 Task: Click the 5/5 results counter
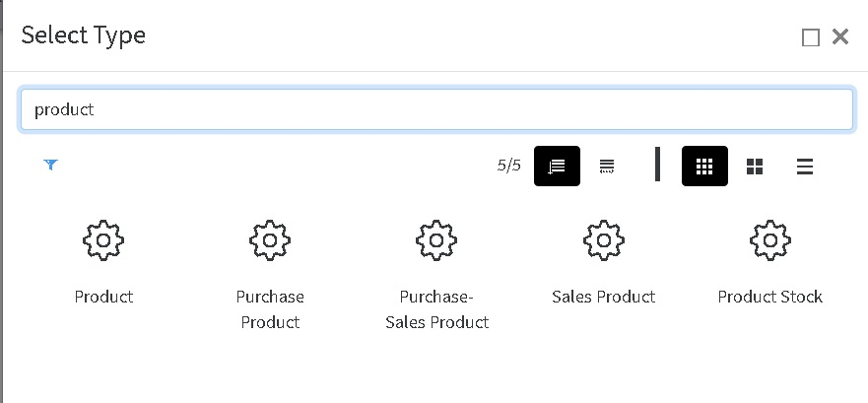click(508, 166)
